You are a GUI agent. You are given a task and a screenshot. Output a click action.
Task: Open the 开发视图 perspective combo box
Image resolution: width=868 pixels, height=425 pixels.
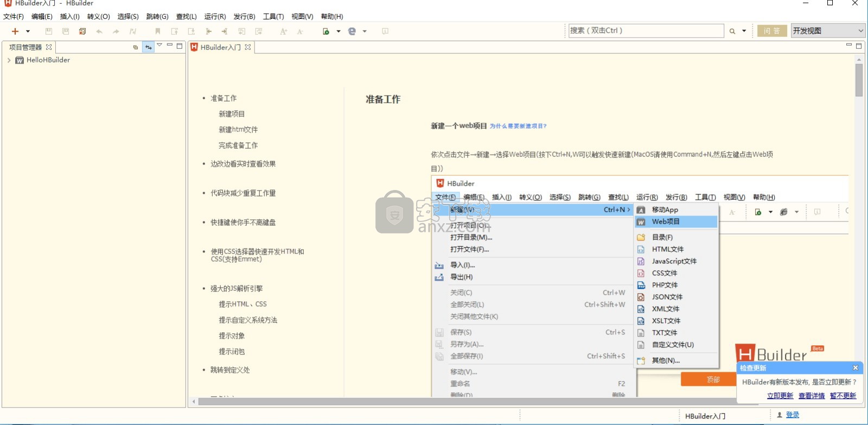(828, 31)
